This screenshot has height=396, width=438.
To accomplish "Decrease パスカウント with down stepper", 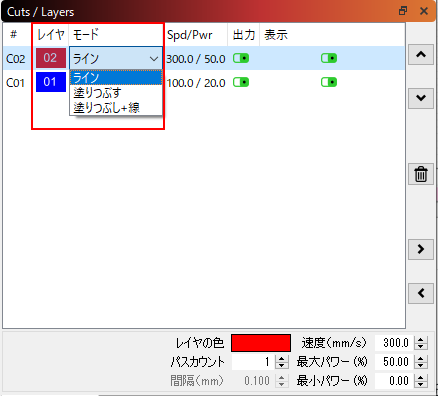I will [x=281, y=365].
